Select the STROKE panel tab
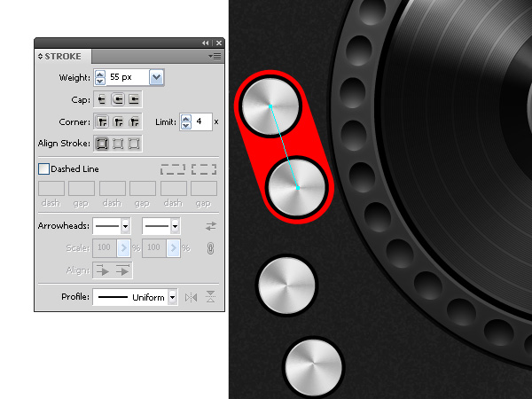The width and height of the screenshot is (532, 399). (x=63, y=57)
